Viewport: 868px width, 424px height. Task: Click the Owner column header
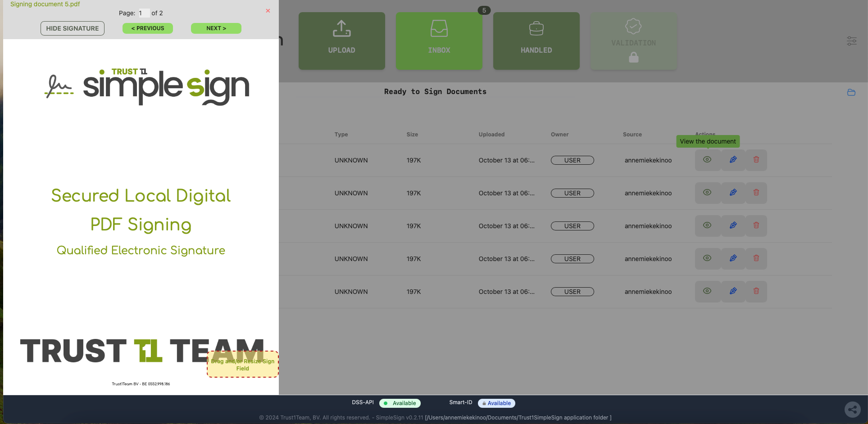click(x=560, y=135)
